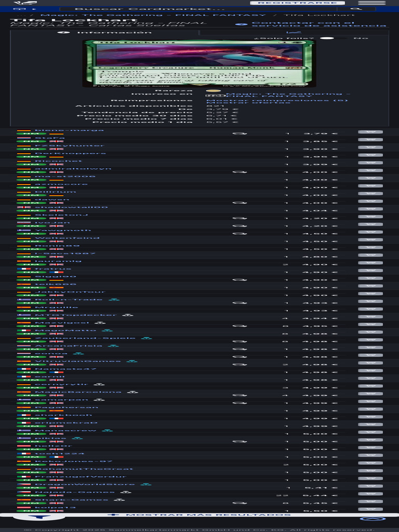The image size is (399, 532).
Task: View biene-marga's comment icon
Action: pos(240,134)
